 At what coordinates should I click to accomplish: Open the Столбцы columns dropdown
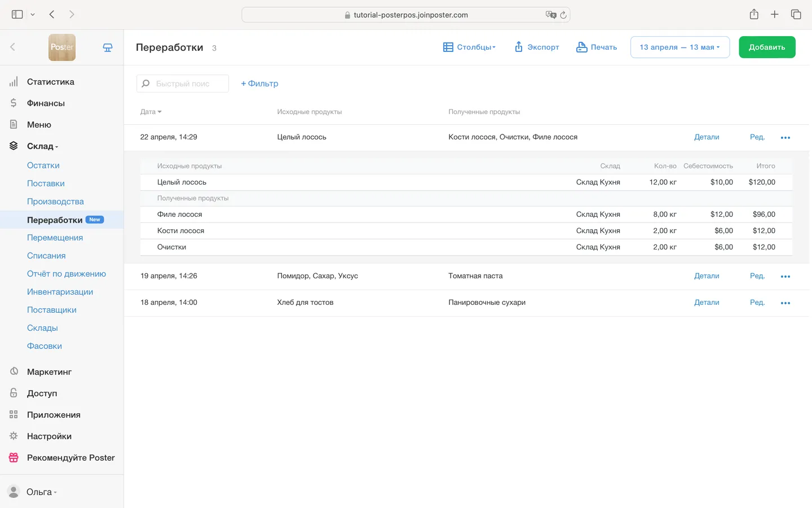pyautogui.click(x=469, y=47)
